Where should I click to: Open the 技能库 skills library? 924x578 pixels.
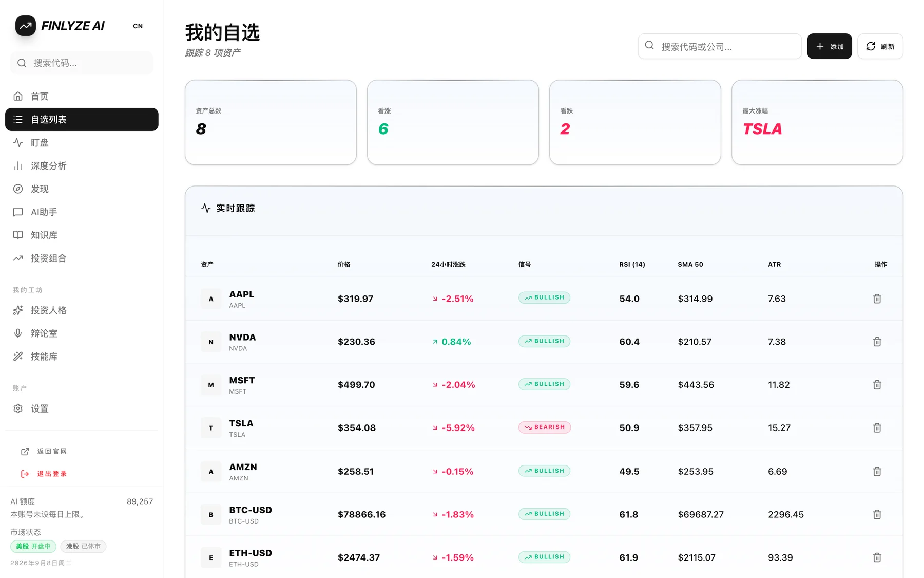point(82,357)
